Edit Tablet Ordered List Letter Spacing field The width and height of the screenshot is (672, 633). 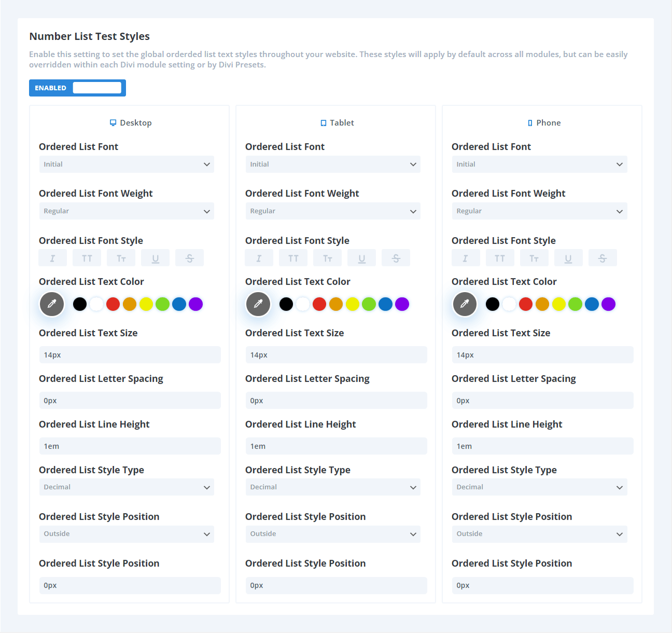coord(337,401)
